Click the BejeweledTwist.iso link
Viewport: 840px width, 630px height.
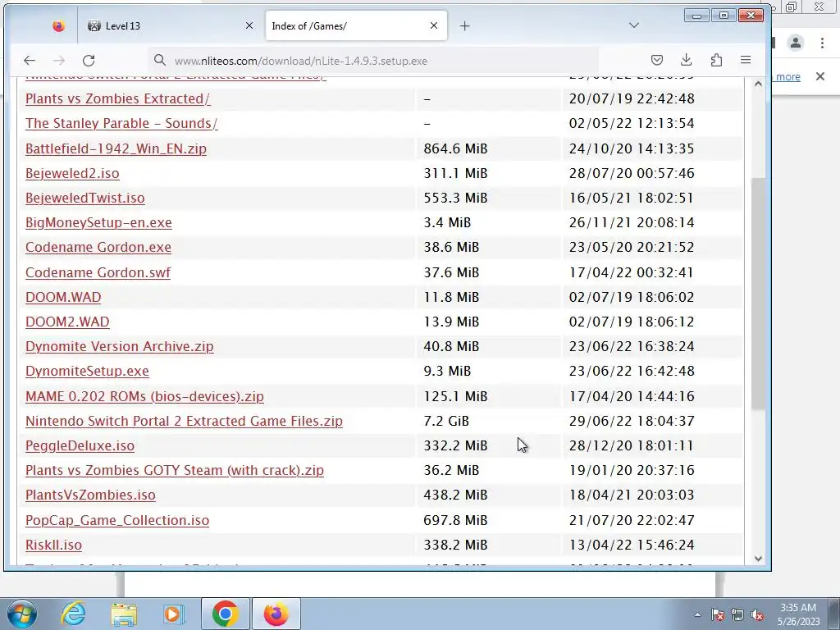click(85, 198)
